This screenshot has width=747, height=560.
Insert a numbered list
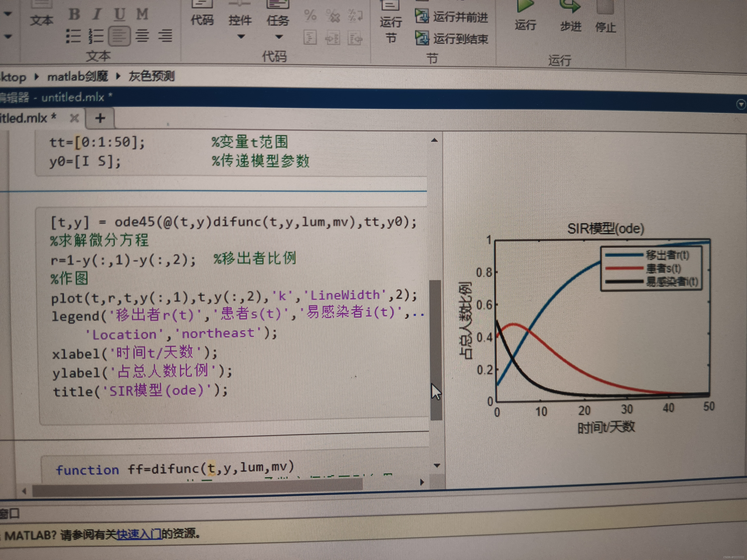(96, 36)
